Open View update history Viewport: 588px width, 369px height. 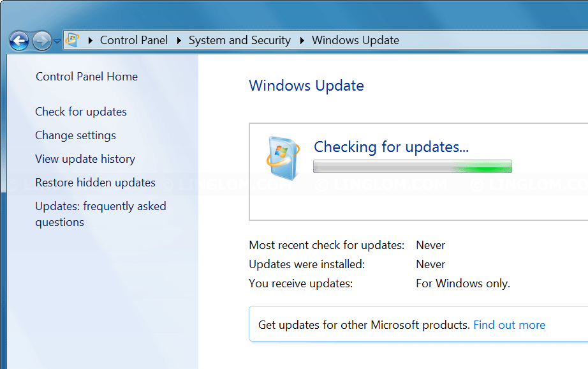click(85, 159)
